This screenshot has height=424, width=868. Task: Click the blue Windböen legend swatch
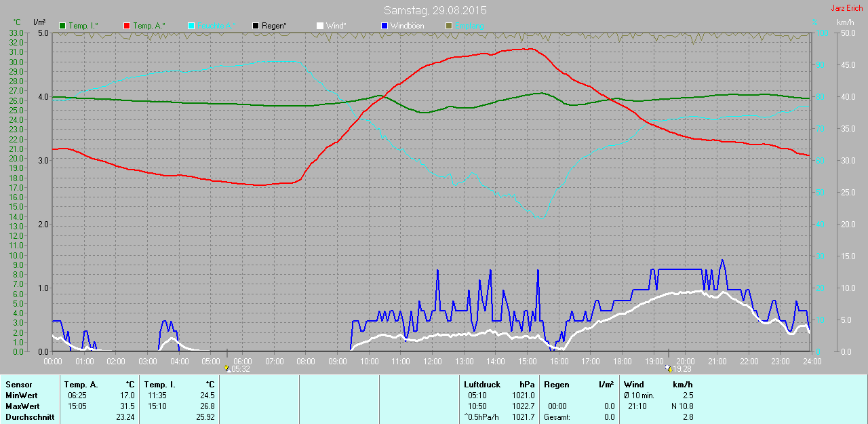pyautogui.click(x=384, y=26)
